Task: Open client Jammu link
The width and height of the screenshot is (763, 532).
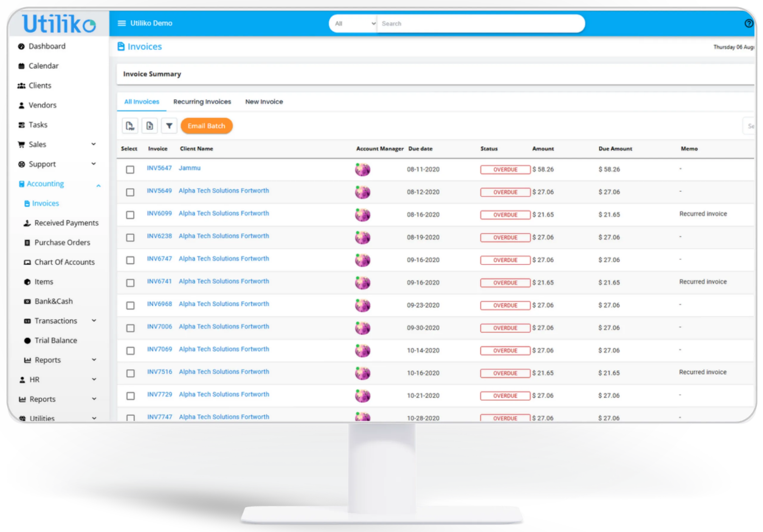Action: [190, 168]
